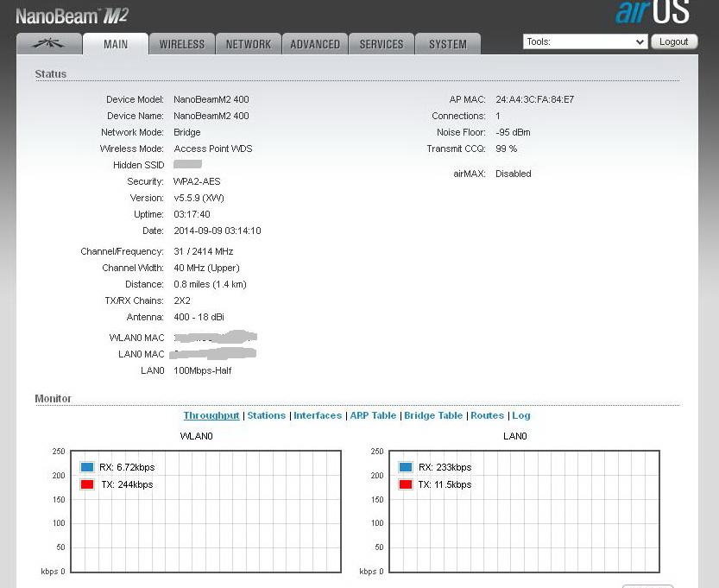This screenshot has width=719, height=588.
Task: Click the airOS logo
Action: [x=652, y=12]
